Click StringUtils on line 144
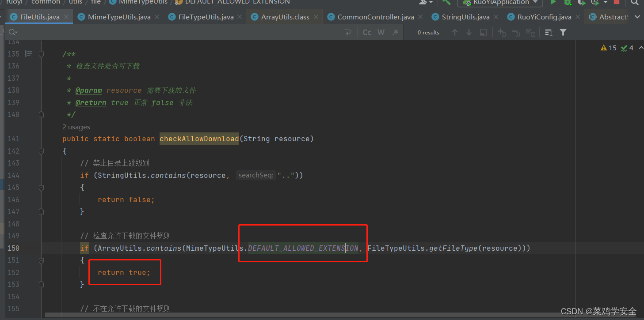This screenshot has width=644, height=320. pos(122,175)
